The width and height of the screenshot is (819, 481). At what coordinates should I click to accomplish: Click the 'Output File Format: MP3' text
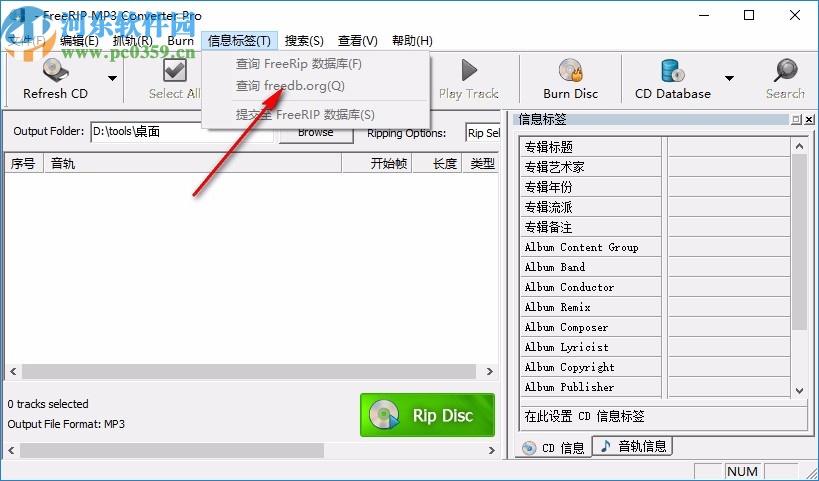point(66,424)
